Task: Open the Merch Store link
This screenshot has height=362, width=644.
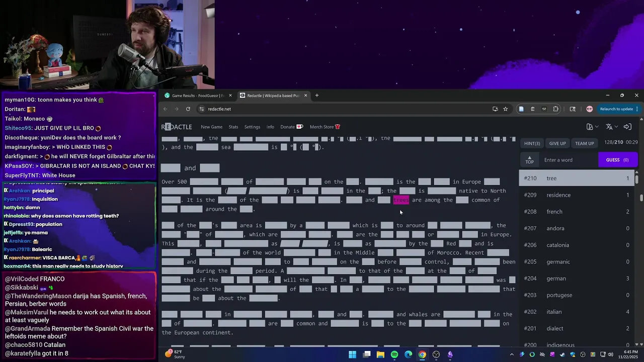Action: tap(325, 127)
